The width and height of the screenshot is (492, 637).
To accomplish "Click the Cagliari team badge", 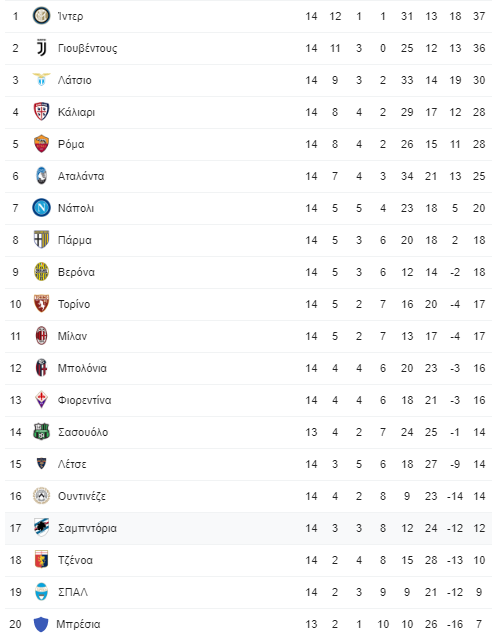I will tap(41, 112).
